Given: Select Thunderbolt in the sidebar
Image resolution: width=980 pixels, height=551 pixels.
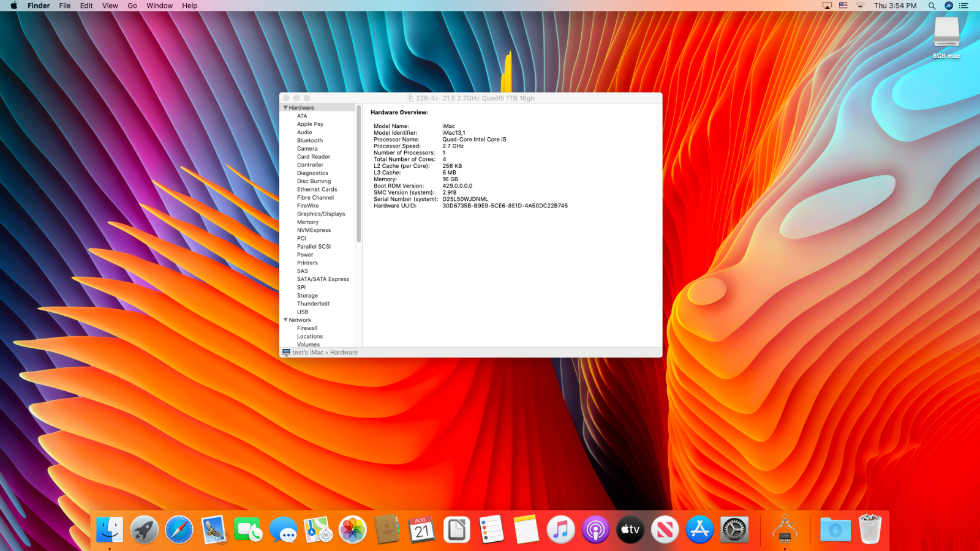Looking at the screenshot, I should [x=313, y=304].
